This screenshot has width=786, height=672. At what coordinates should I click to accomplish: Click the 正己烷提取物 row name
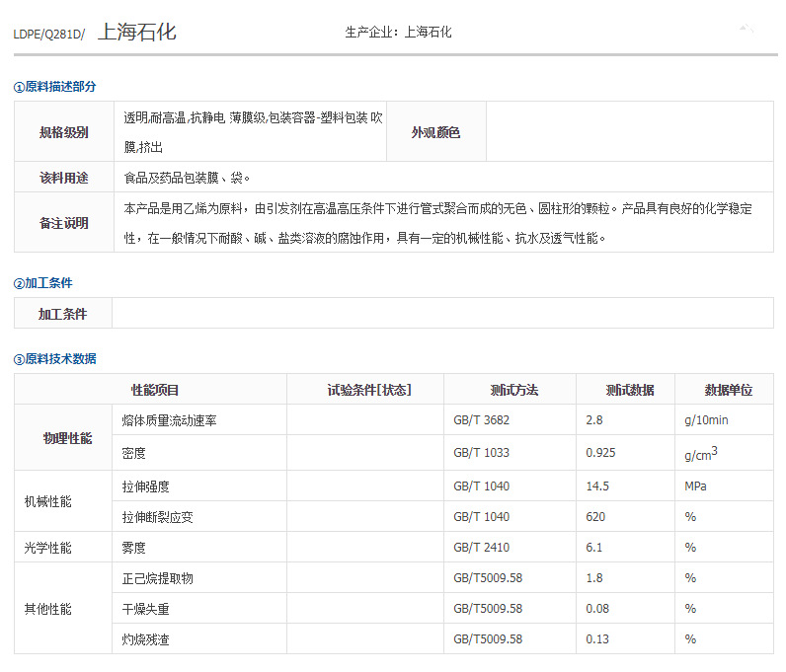pyautogui.click(x=157, y=578)
